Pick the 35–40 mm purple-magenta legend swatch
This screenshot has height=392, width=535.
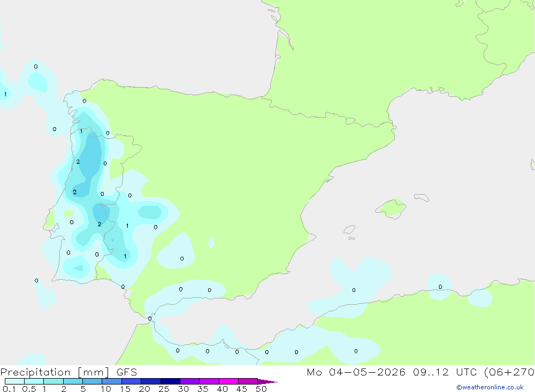point(209,381)
